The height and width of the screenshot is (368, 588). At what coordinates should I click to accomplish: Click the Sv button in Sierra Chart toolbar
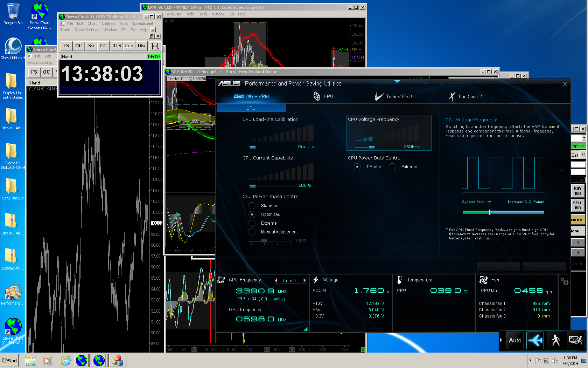[x=91, y=46]
